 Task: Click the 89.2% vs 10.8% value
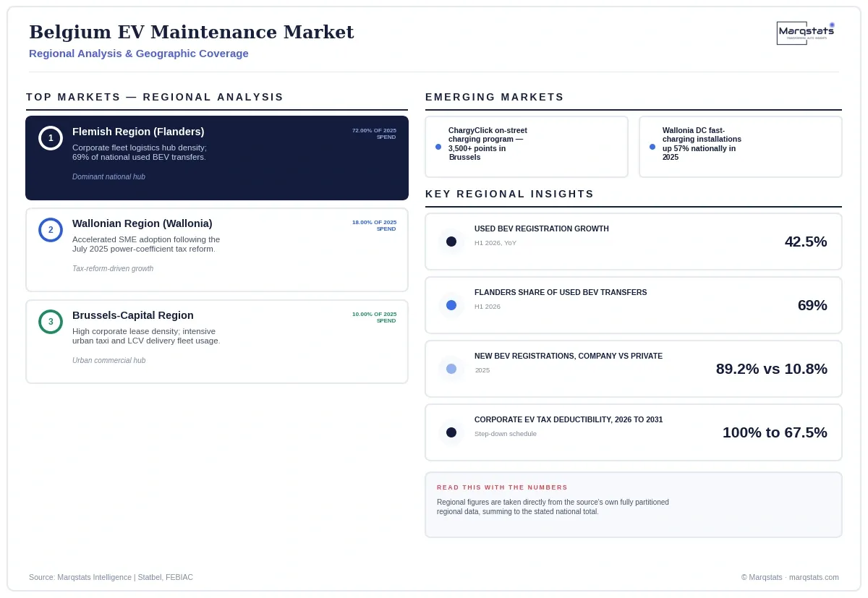point(772,369)
